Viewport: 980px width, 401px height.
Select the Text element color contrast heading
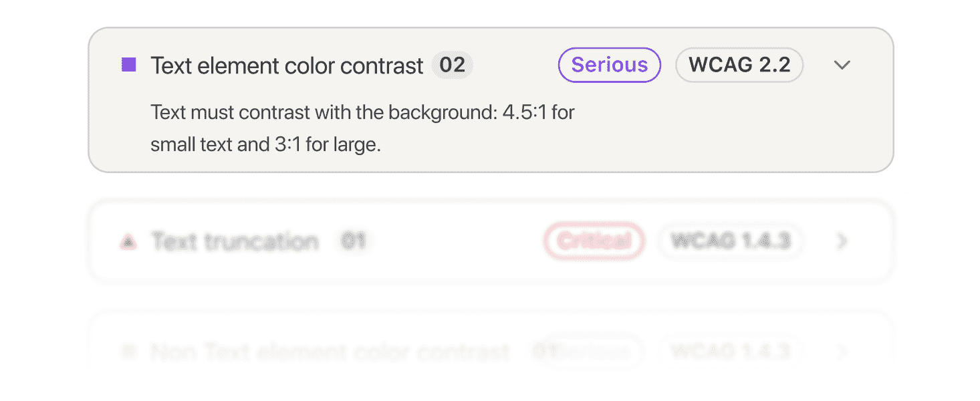point(286,65)
